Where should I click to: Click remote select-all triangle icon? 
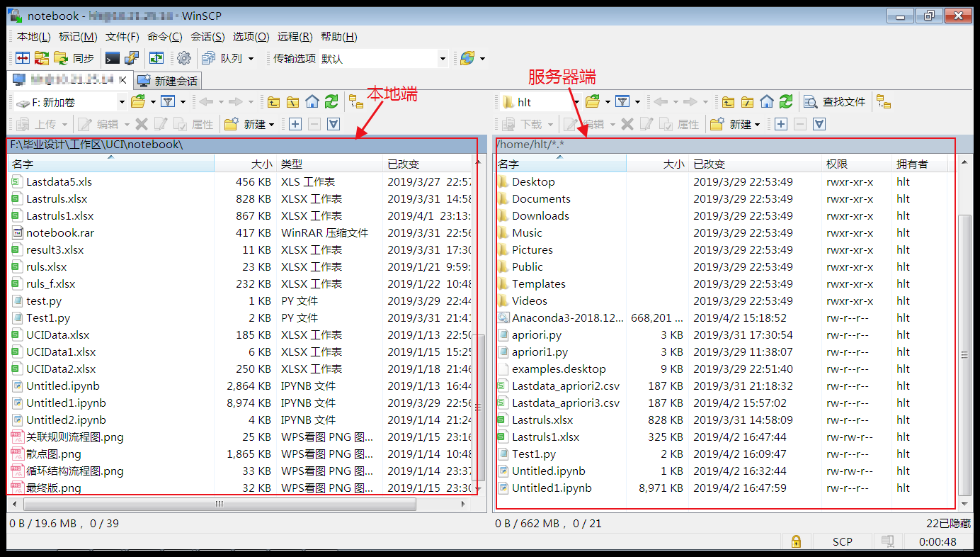coord(819,124)
